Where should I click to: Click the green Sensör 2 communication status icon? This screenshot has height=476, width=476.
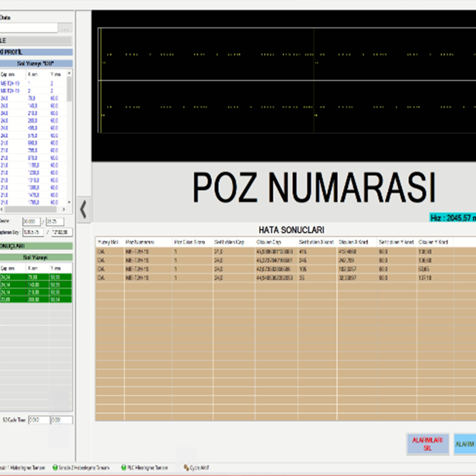pos(55,468)
